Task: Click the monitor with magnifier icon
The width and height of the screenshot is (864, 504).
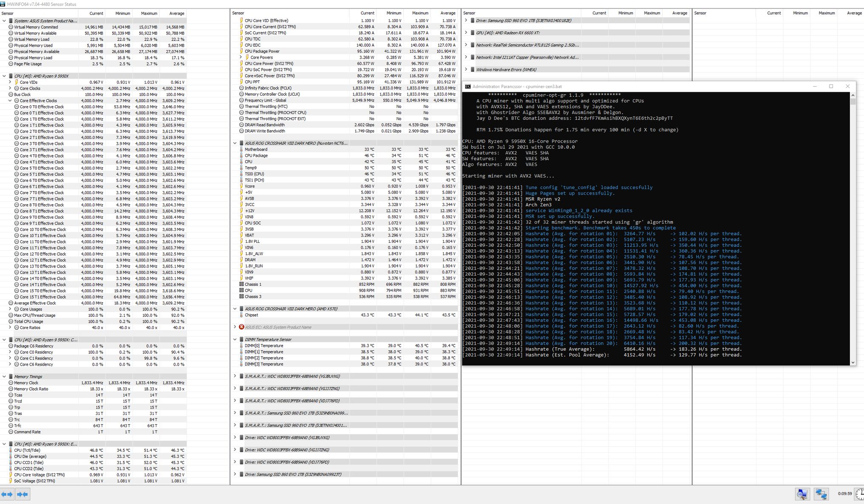Action: tap(802, 494)
